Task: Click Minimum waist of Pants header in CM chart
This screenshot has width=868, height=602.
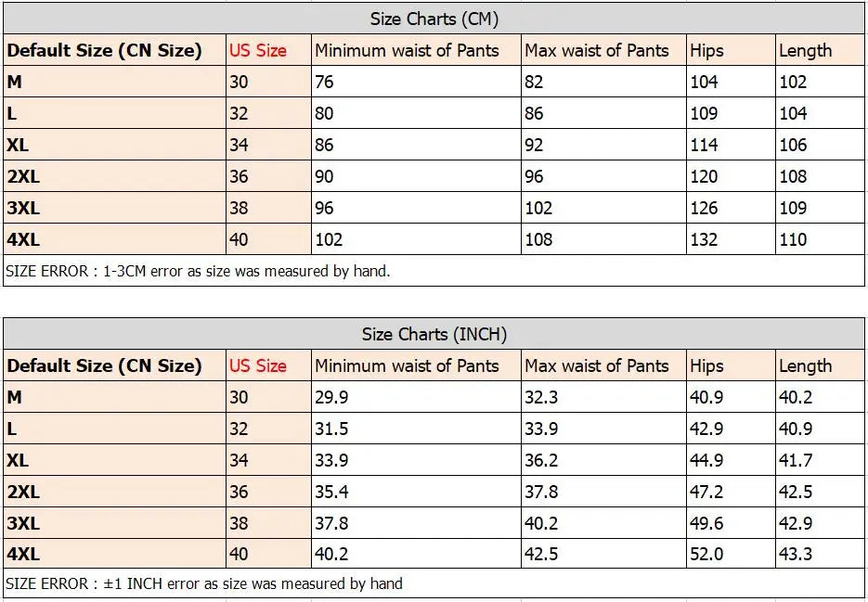Action: tap(407, 50)
